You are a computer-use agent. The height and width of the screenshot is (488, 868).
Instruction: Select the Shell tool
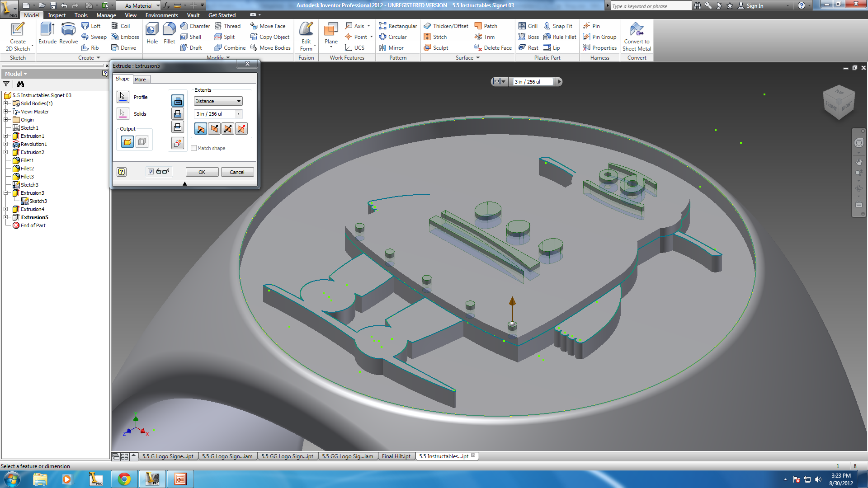click(x=190, y=37)
